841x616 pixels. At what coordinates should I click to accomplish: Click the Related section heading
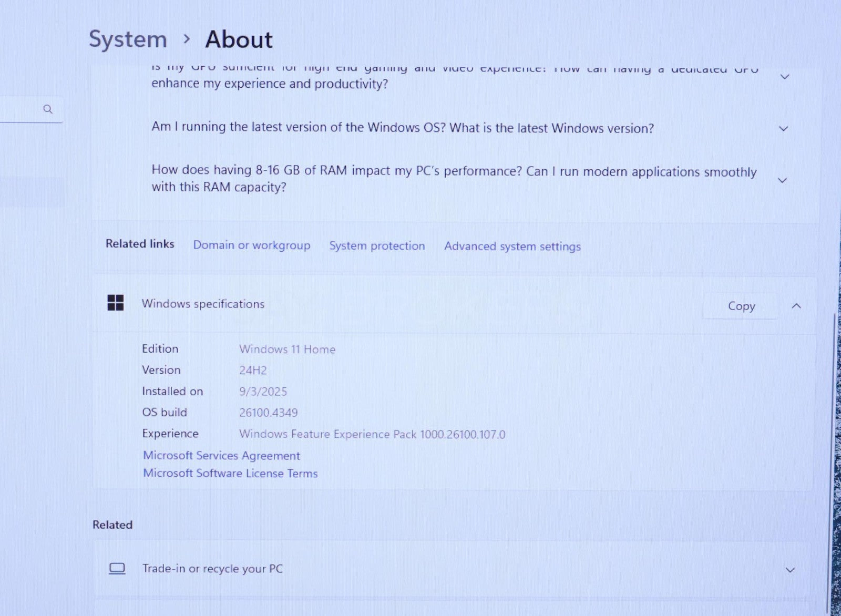pyautogui.click(x=112, y=525)
